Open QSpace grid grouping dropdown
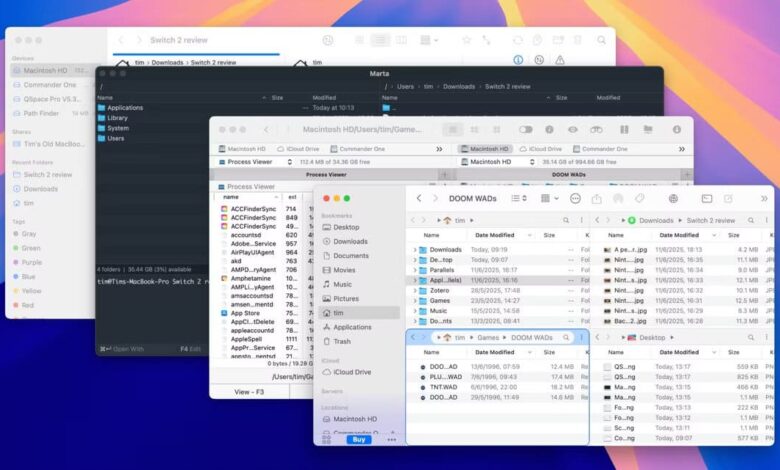780x470 pixels. 549,198
